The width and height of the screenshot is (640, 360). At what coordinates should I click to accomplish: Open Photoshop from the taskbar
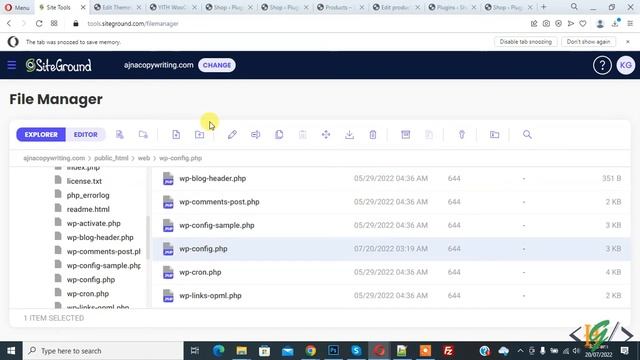(333, 351)
